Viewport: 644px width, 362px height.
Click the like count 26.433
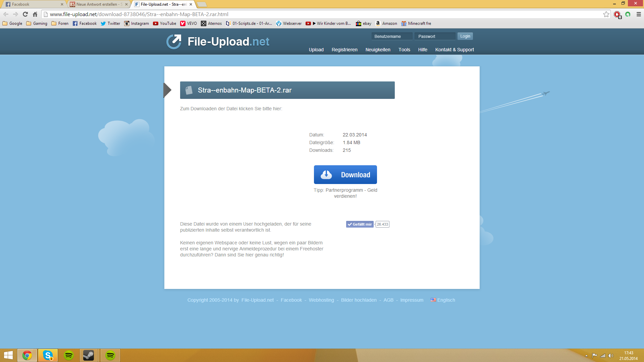pyautogui.click(x=382, y=224)
